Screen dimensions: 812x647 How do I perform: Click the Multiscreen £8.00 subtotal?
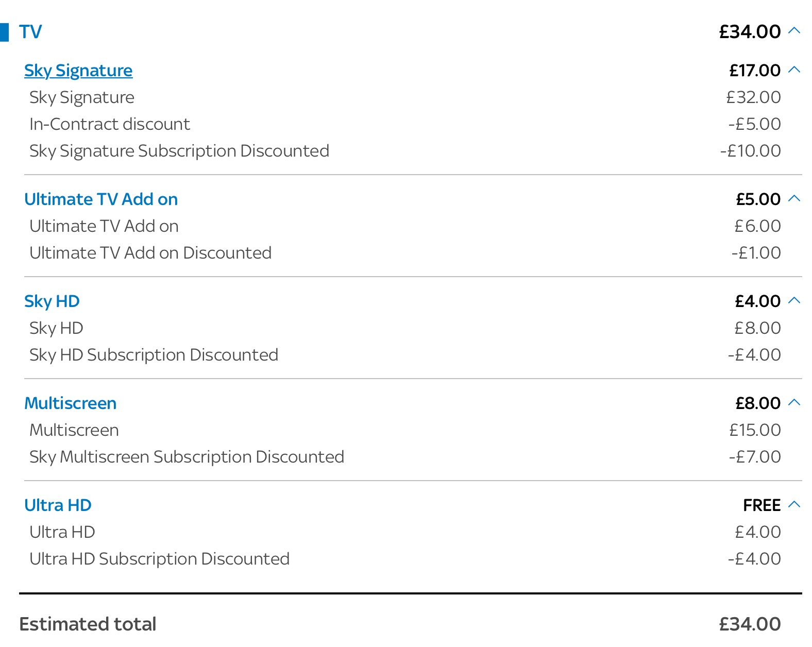pyautogui.click(x=758, y=403)
